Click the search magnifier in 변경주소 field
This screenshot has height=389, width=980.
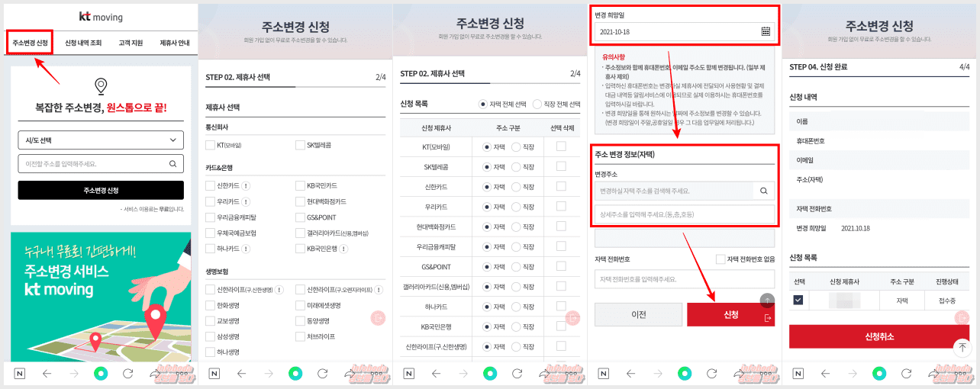click(763, 191)
